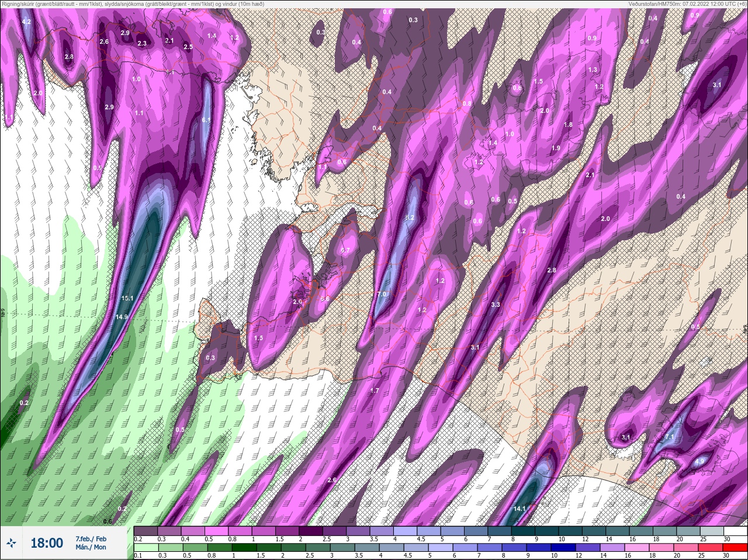748x560 pixels.
Task: Click the Veðurstofan logo icon beside the time
Action: coord(12,543)
